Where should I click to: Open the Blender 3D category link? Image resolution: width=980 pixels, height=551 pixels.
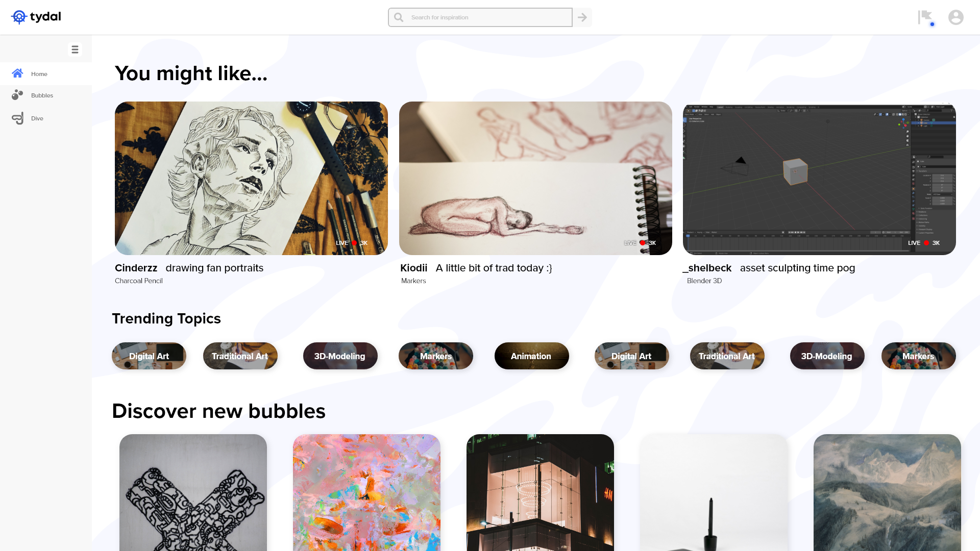point(704,281)
